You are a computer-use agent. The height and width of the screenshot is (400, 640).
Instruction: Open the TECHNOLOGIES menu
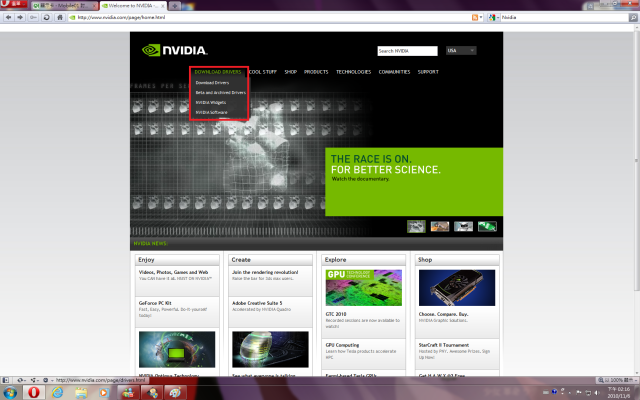pos(353,72)
